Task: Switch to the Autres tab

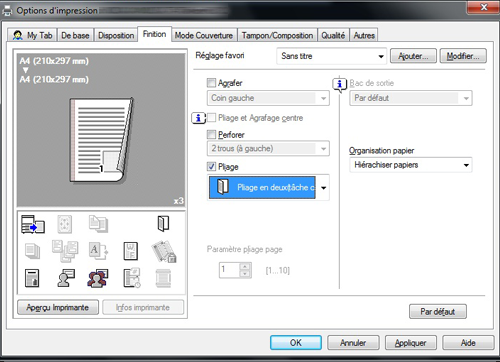Action: tap(364, 35)
